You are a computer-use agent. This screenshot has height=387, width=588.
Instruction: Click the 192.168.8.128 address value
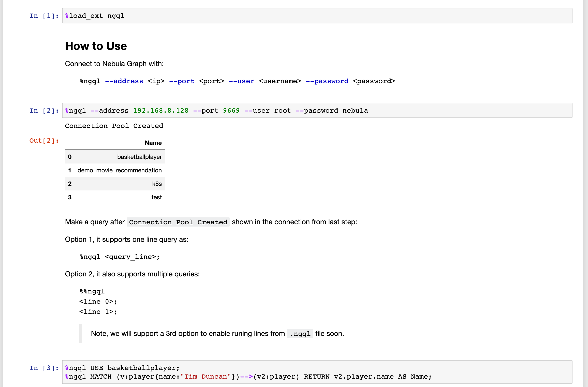pos(161,110)
